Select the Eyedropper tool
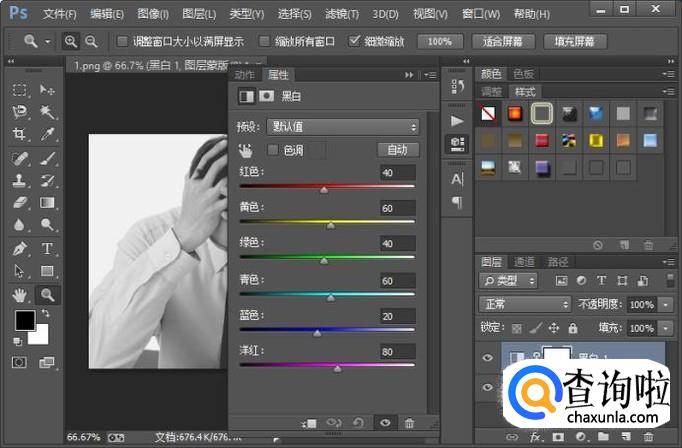Image resolution: width=682 pixels, height=448 pixels. (46, 135)
